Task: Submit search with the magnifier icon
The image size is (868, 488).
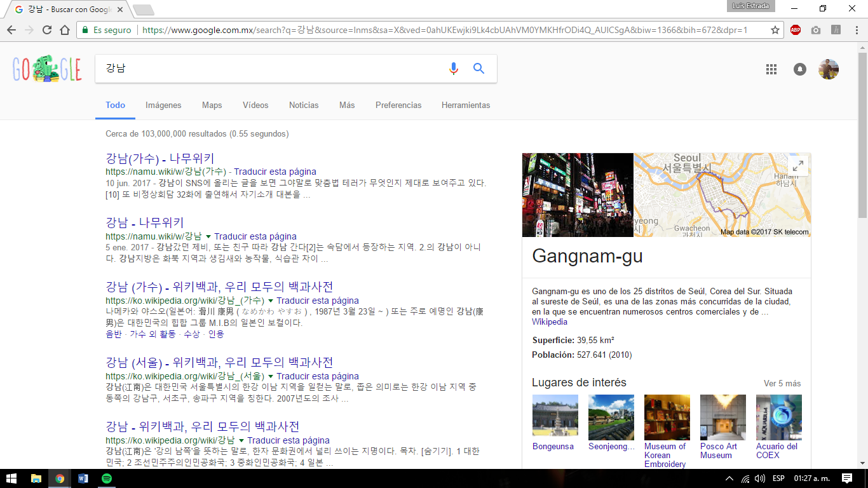Action: (479, 69)
